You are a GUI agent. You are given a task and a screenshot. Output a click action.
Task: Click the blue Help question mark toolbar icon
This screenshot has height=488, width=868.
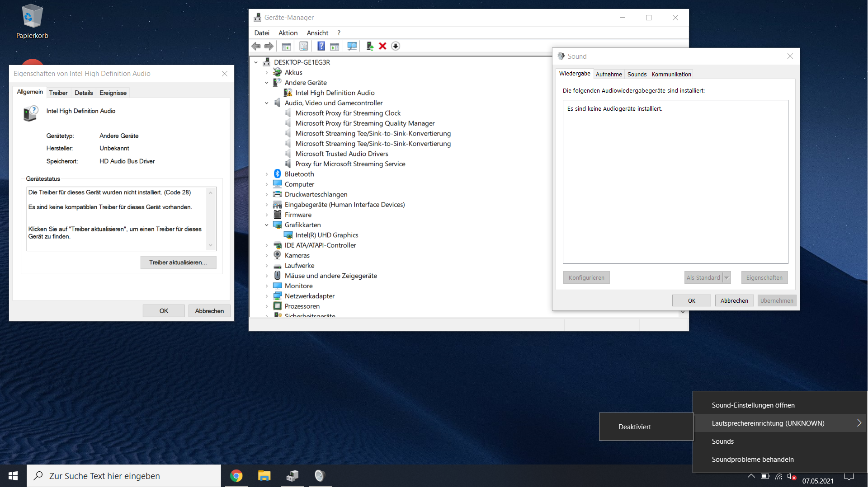pos(321,46)
